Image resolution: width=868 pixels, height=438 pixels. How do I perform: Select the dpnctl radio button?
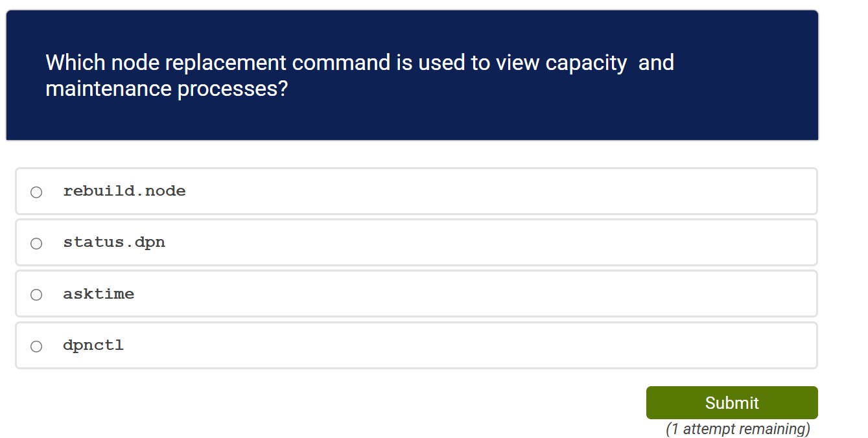(37, 345)
